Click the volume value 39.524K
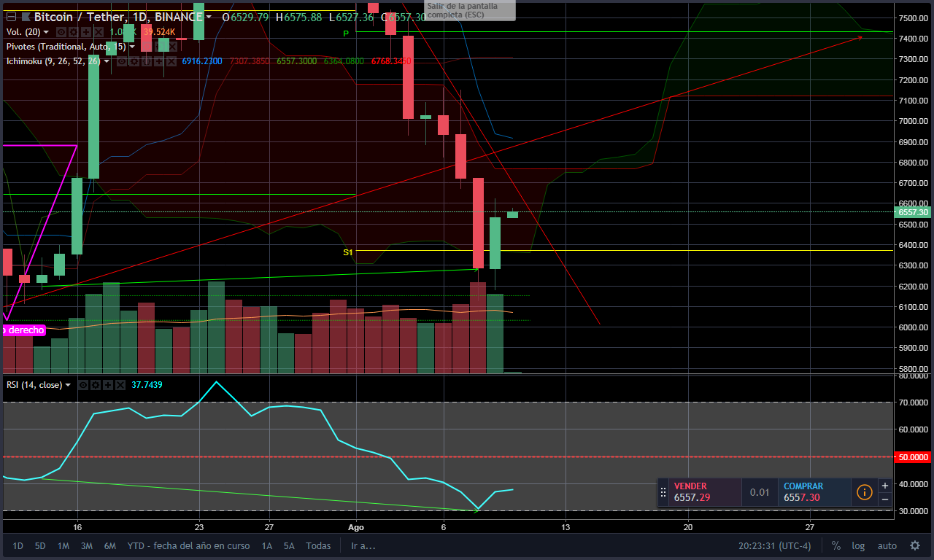Screen dimensions: 934x560 [159, 32]
